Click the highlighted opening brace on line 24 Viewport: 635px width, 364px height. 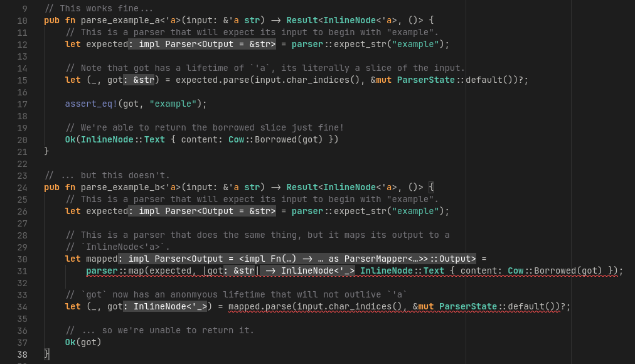(431, 188)
